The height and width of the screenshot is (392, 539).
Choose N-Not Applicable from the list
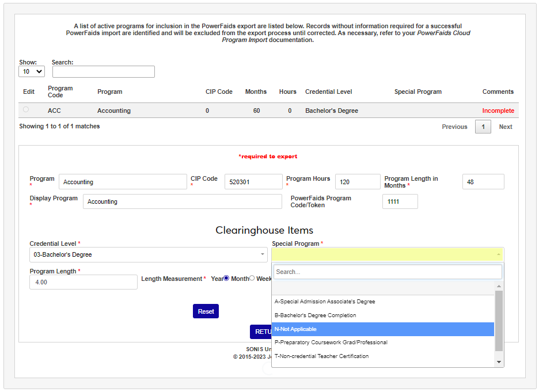click(383, 329)
